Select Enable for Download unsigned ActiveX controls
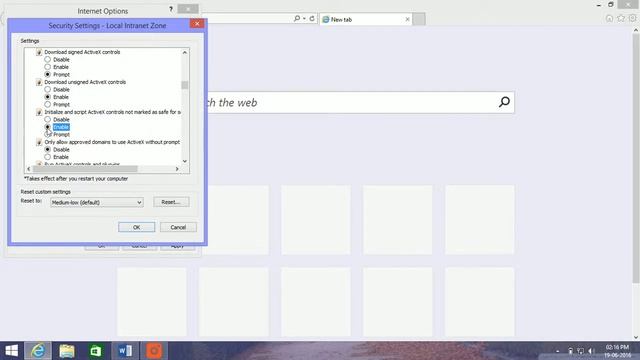The image size is (640, 360). coord(48,97)
